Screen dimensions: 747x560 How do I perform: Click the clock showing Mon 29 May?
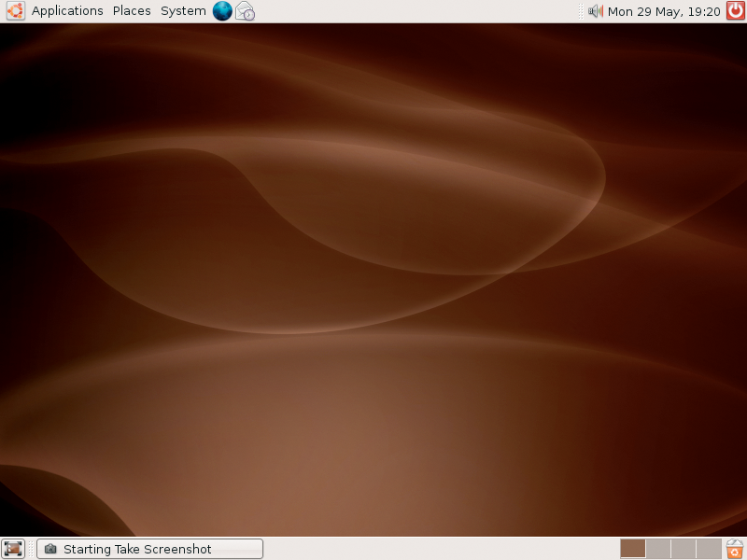pyautogui.click(x=664, y=11)
